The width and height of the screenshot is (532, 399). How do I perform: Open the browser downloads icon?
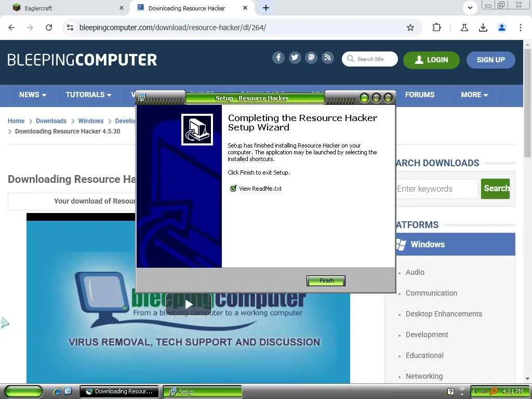pyautogui.click(x=483, y=28)
